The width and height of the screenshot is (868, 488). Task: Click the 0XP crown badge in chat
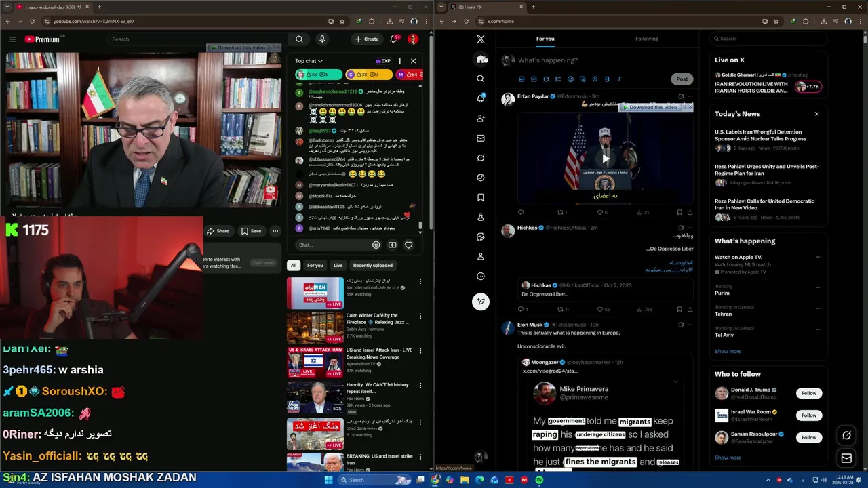383,61
